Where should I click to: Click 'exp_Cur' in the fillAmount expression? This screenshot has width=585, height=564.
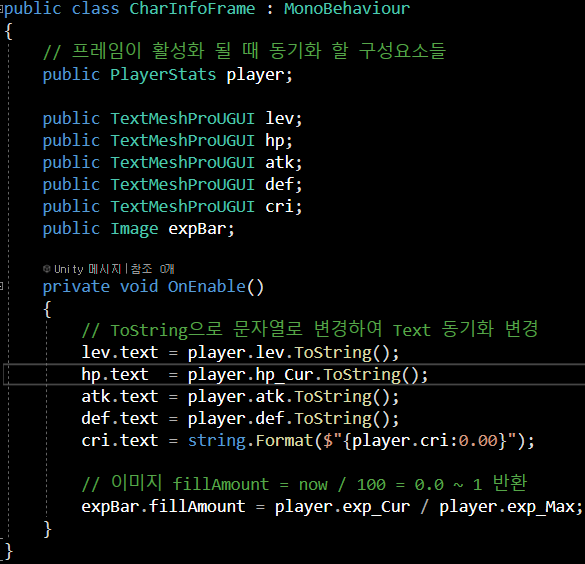tap(376, 507)
